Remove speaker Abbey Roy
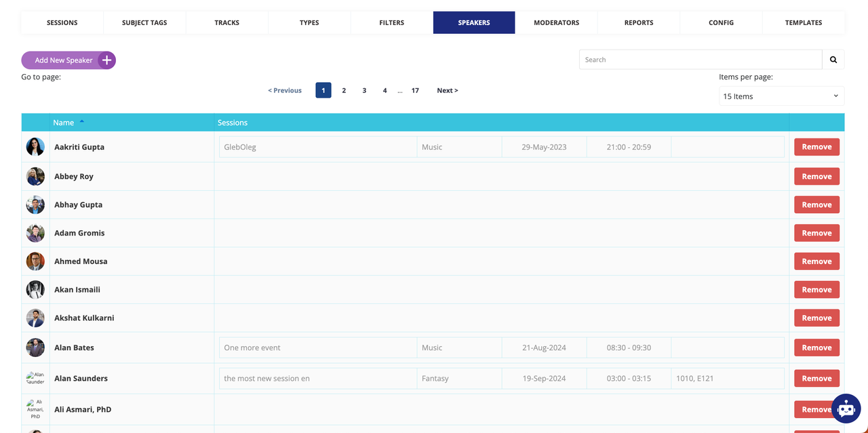The height and width of the screenshot is (433, 868). (816, 176)
